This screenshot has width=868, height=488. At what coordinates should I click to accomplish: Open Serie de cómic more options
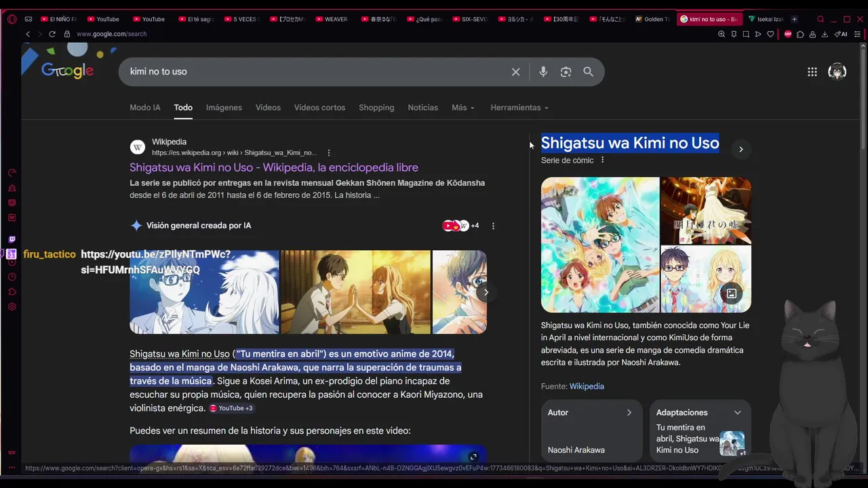point(602,160)
